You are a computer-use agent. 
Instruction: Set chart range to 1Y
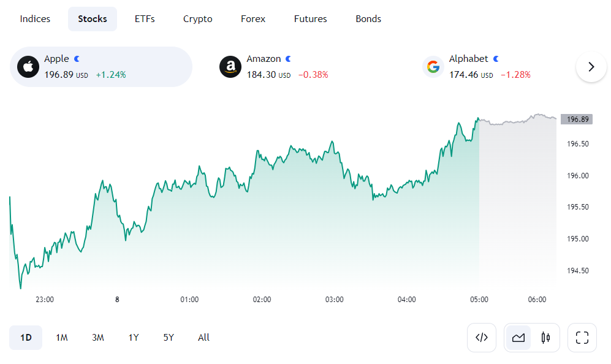134,338
